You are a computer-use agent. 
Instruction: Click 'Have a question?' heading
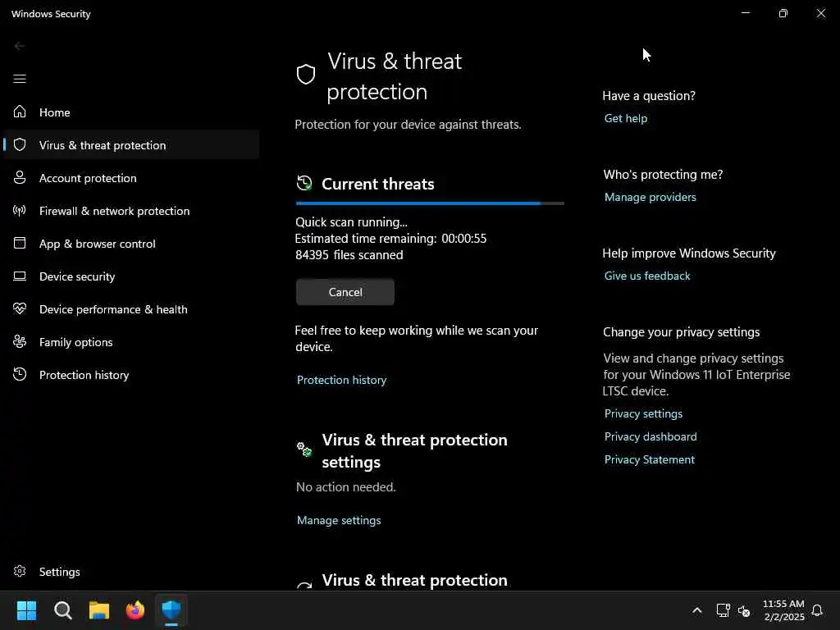[649, 96]
